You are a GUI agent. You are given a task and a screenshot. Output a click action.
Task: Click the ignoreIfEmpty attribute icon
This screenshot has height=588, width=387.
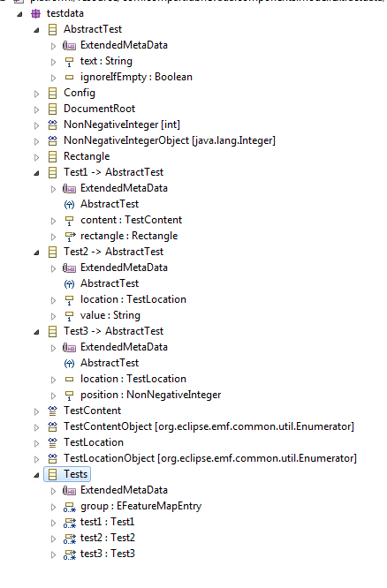[x=69, y=78]
